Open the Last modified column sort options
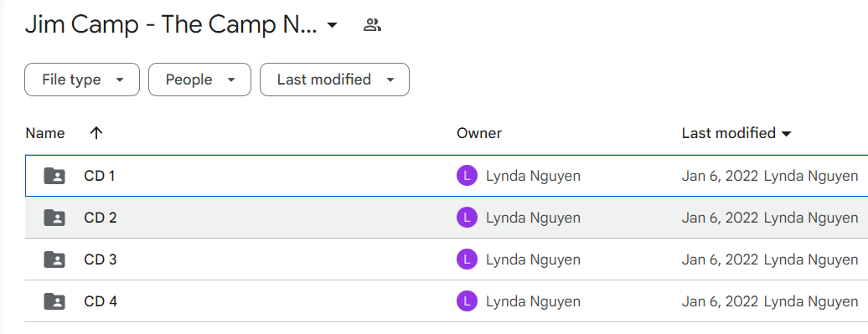This screenshot has height=334, width=868. click(736, 133)
